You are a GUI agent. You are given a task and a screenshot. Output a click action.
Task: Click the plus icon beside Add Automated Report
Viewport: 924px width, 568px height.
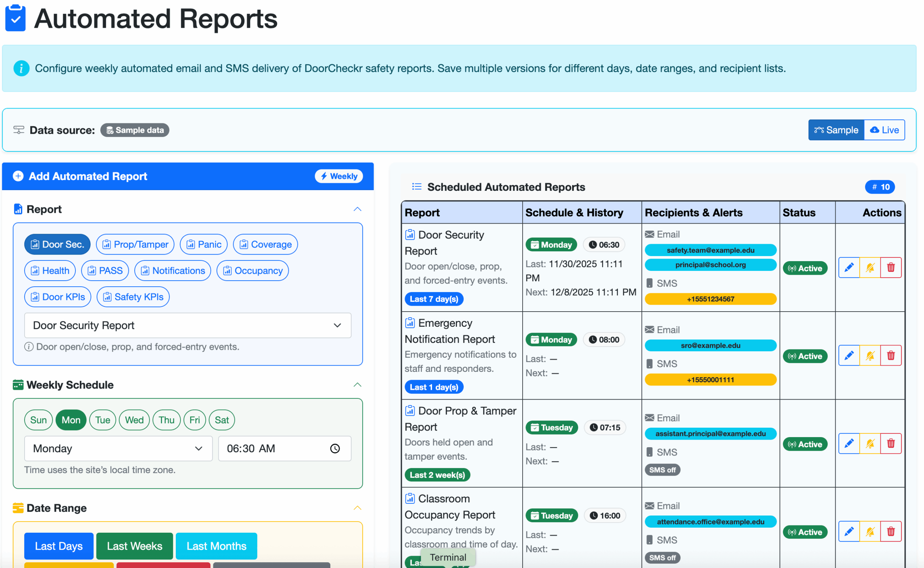pyautogui.click(x=18, y=176)
